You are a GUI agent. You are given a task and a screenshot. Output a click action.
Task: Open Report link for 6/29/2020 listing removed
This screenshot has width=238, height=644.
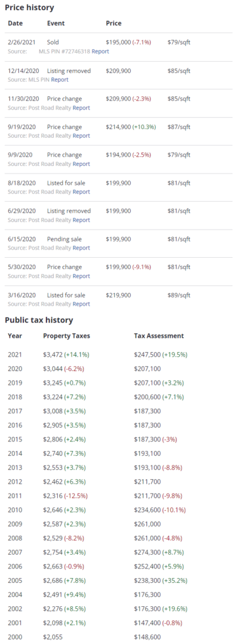click(81, 219)
